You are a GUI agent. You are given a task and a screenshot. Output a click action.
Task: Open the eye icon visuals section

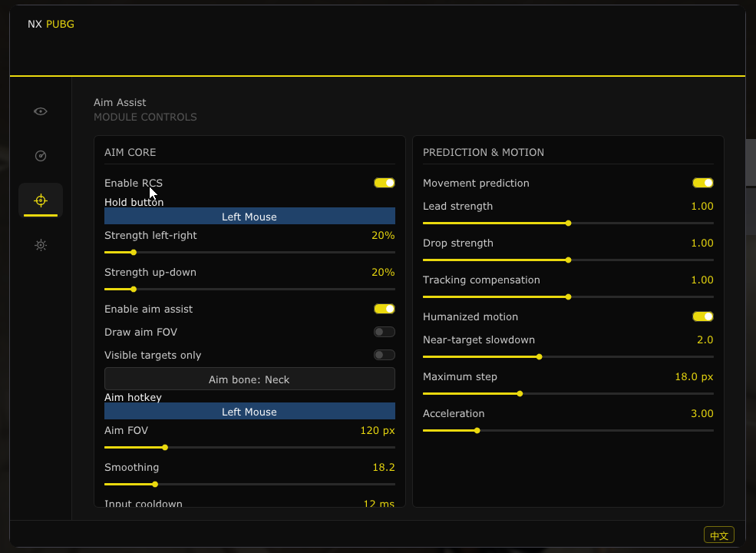(41, 111)
